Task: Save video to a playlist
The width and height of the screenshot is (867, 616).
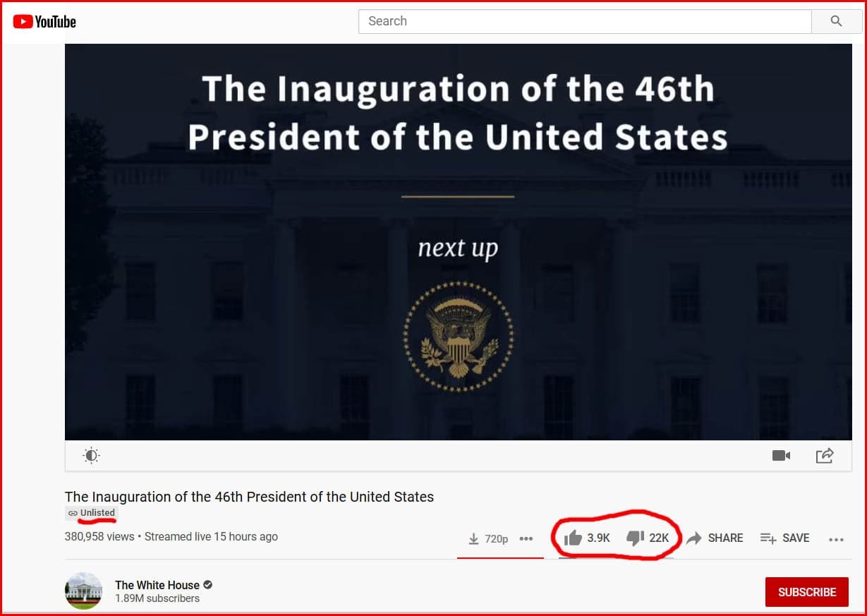Action: click(x=784, y=538)
